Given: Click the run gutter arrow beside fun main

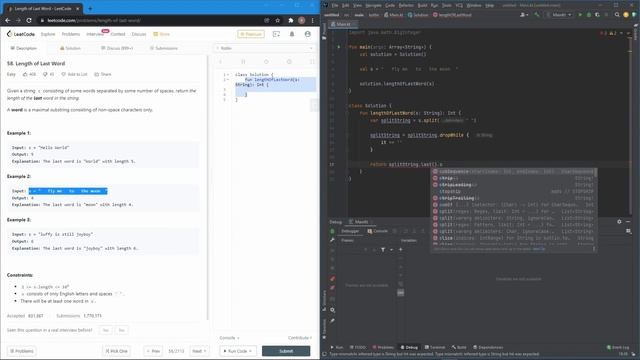Looking at the screenshot, I should [338, 47].
